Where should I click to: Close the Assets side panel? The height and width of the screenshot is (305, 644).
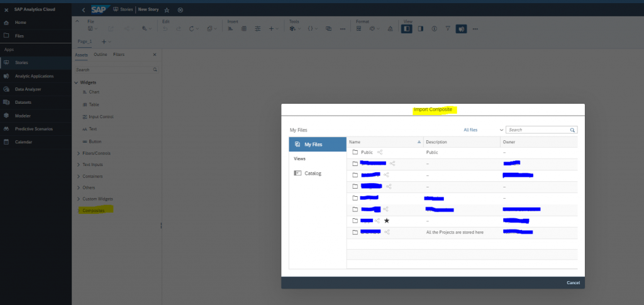pos(155,55)
